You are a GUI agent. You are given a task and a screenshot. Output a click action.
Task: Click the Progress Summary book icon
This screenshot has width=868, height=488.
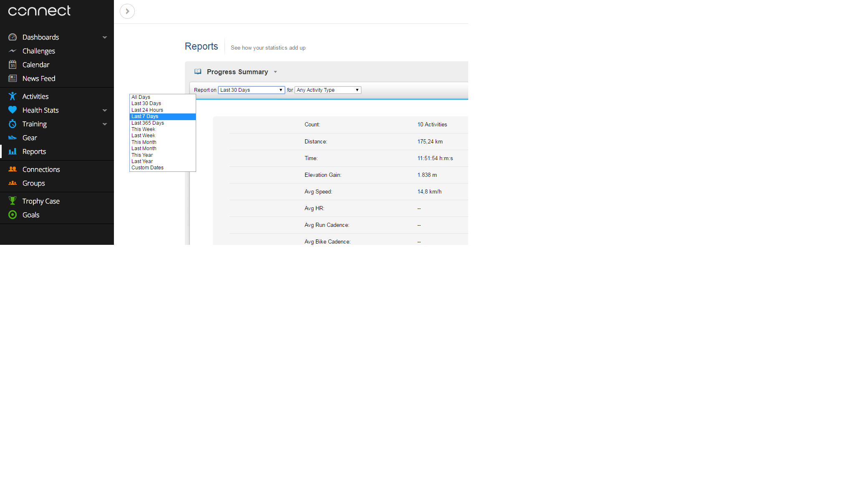pos(198,72)
